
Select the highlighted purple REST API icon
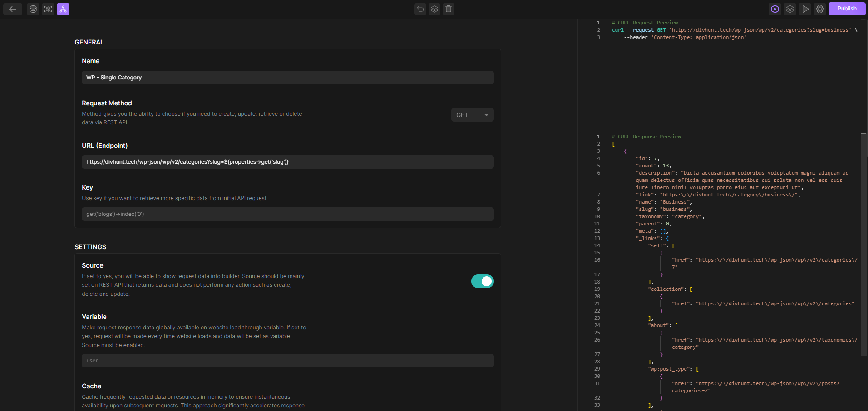pos(63,9)
